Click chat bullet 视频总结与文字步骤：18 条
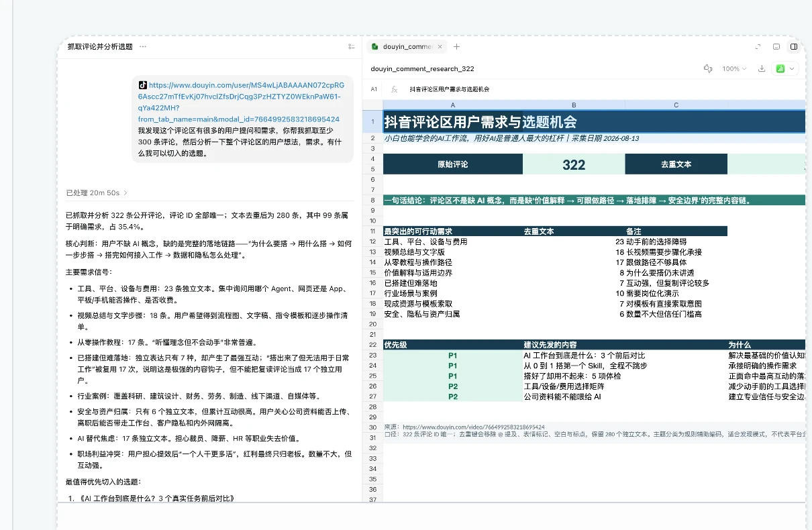 tap(212, 321)
